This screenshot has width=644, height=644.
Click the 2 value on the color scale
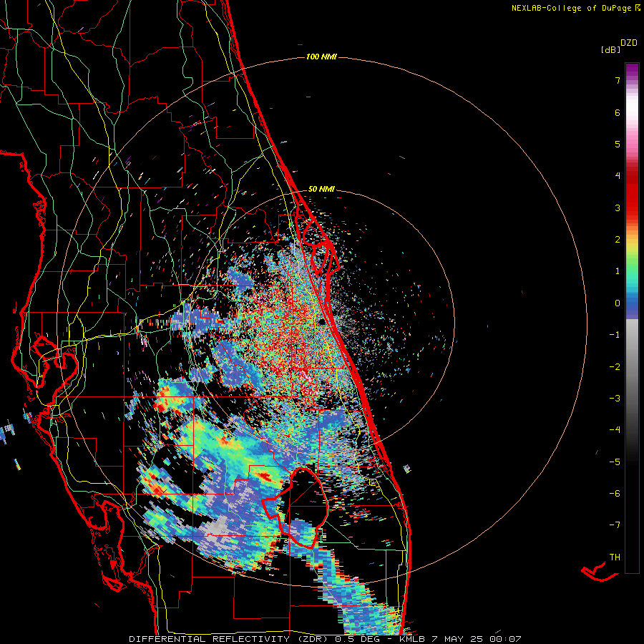[618, 240]
